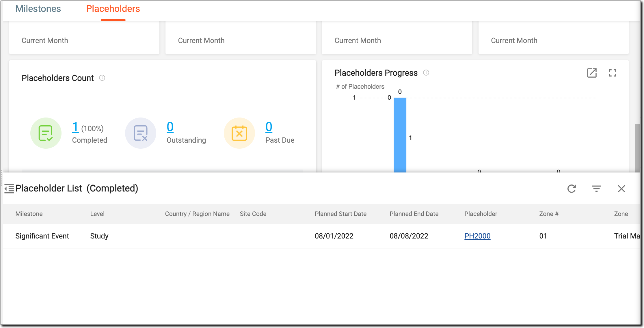This screenshot has width=644, height=328.
Task: Open the Placeholders Count info tooltip icon
Action: coord(102,78)
